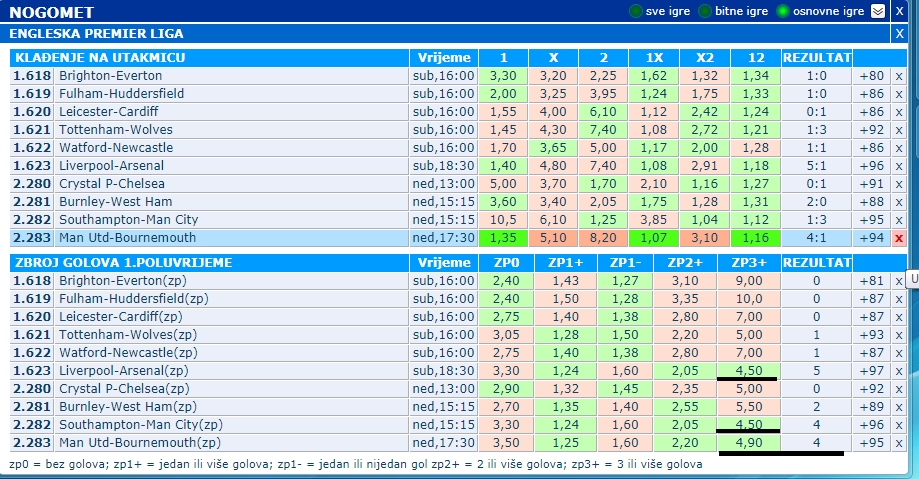Pick ZP0 odds 2,90 for Crystal P-Chelsea(zp)
Viewport: 919px width, 479px height.
pos(506,389)
